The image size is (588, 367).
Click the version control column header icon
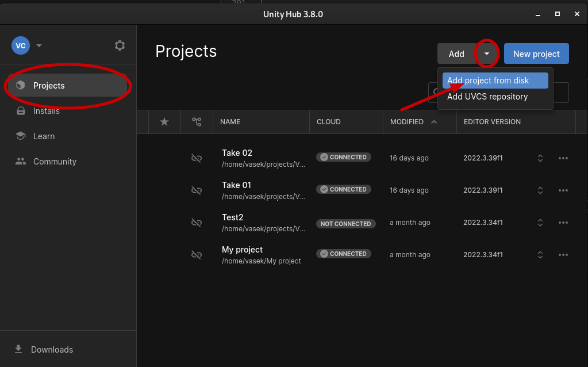pyautogui.click(x=197, y=122)
